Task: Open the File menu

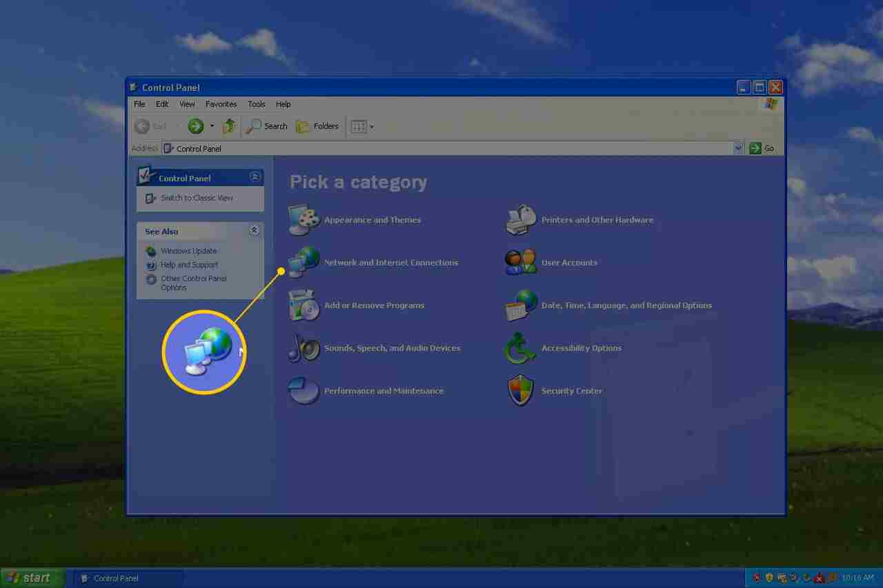Action: coord(139,104)
